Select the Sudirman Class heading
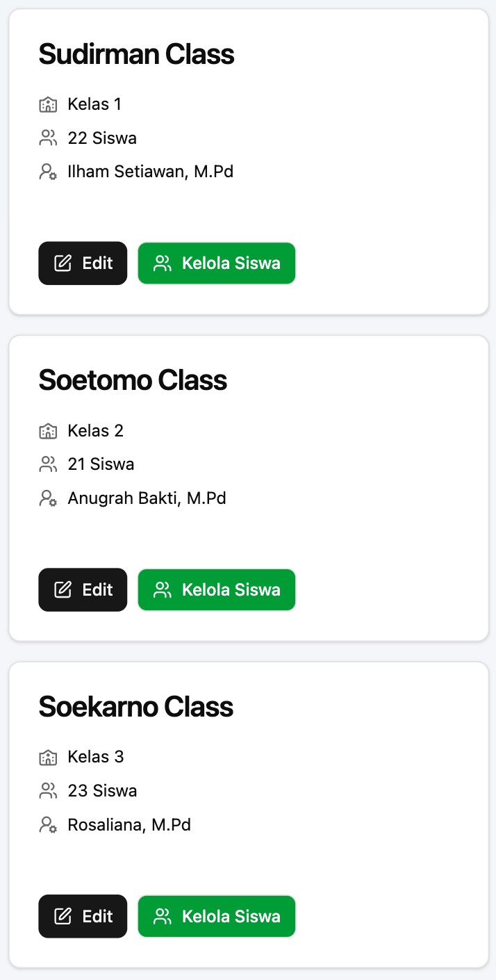496x980 pixels. 136,54
